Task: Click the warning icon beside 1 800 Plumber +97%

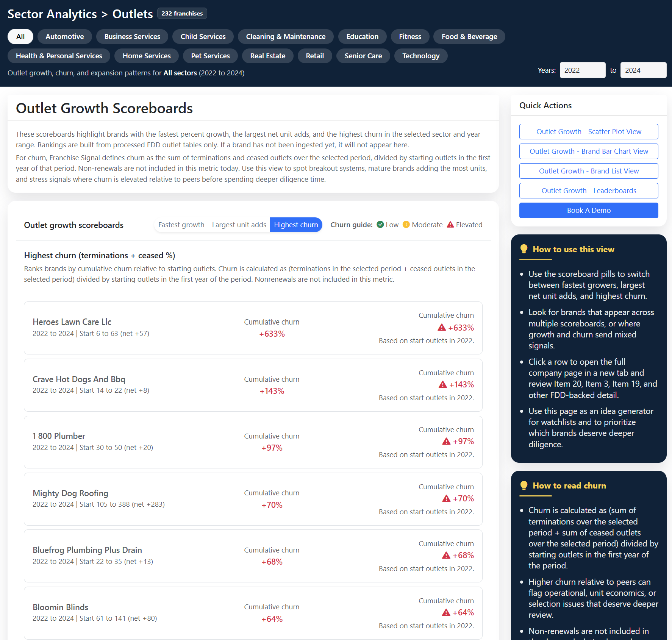Action: pos(447,442)
